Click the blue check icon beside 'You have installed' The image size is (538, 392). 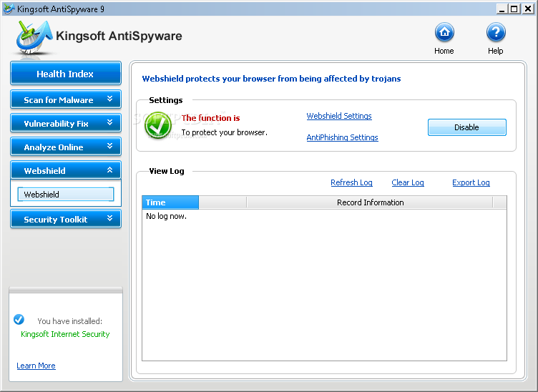click(19, 319)
